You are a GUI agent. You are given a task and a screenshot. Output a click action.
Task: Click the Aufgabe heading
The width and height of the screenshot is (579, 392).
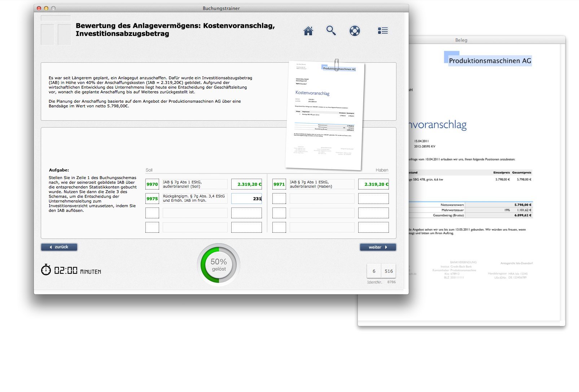(x=59, y=170)
